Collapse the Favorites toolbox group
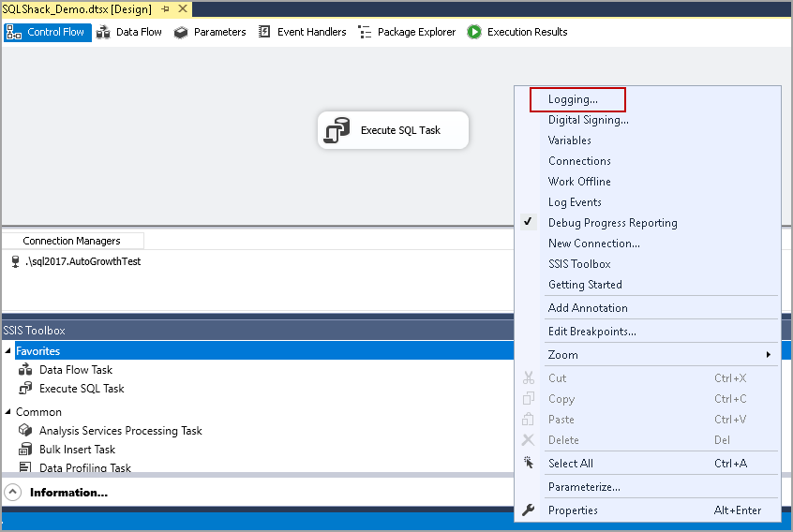The height and width of the screenshot is (532, 793). tap(8, 351)
